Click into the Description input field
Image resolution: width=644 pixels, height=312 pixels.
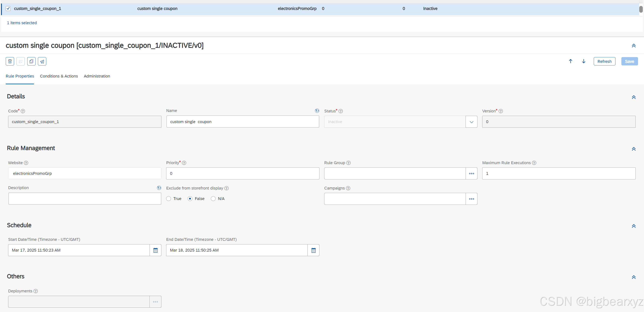pos(85,199)
